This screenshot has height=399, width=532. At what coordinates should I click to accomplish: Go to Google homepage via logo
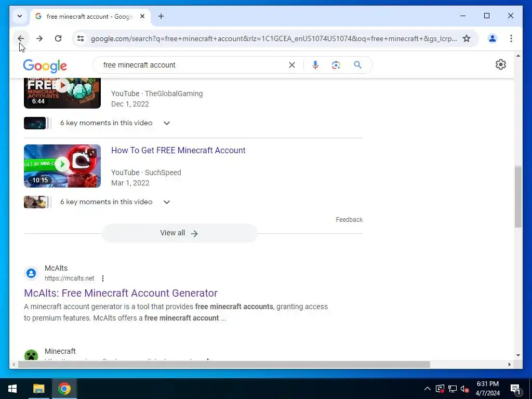tap(45, 66)
